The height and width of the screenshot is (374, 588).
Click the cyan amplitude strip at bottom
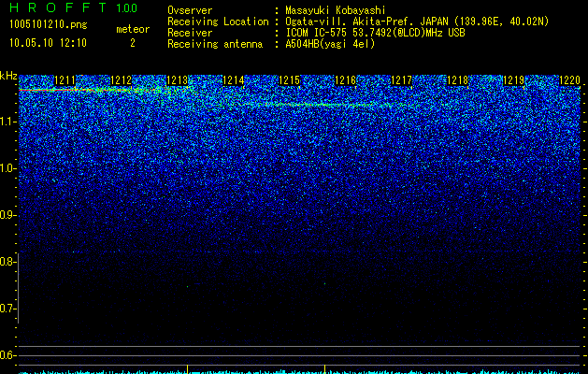[299, 372]
